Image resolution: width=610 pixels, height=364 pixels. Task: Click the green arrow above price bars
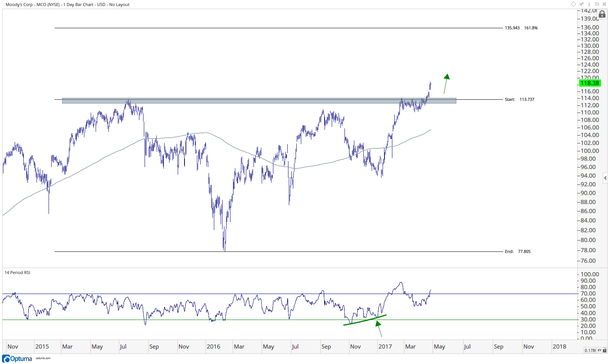446,84
